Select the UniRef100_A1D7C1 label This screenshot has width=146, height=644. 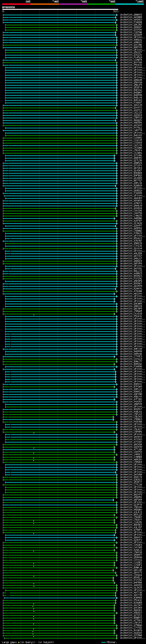[x=131, y=110]
